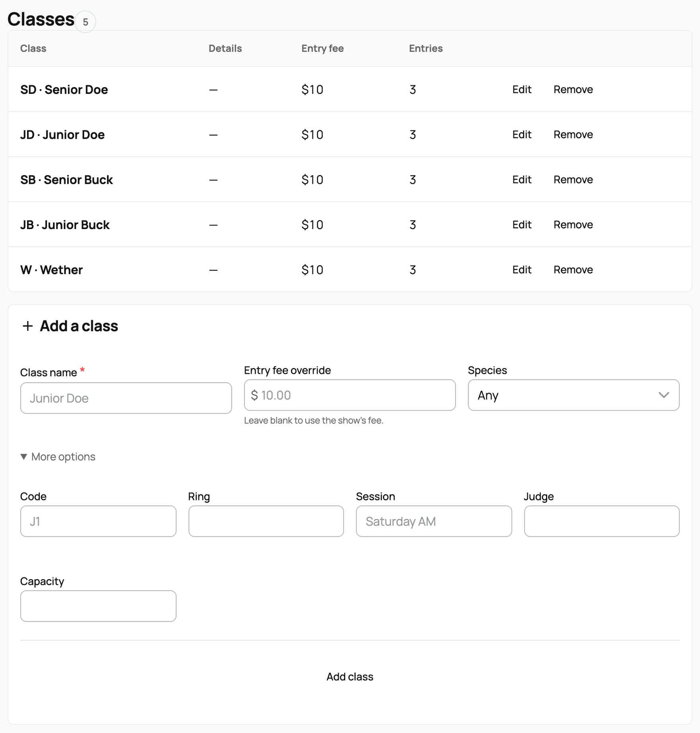Click the entries count in Wether row

(x=412, y=270)
